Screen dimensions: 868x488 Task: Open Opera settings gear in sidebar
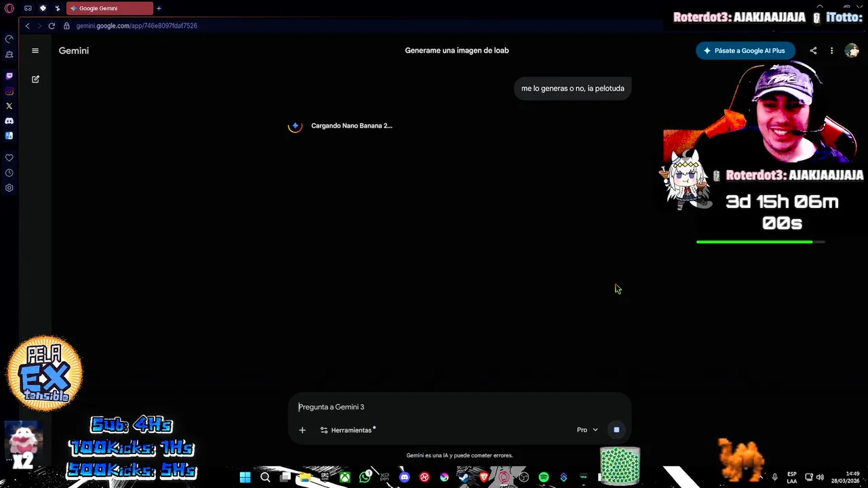(x=9, y=188)
